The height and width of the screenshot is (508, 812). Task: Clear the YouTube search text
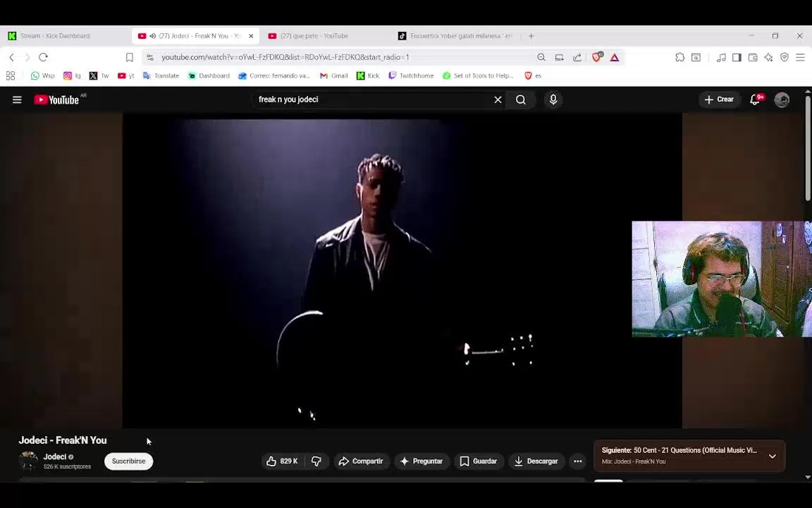click(498, 99)
